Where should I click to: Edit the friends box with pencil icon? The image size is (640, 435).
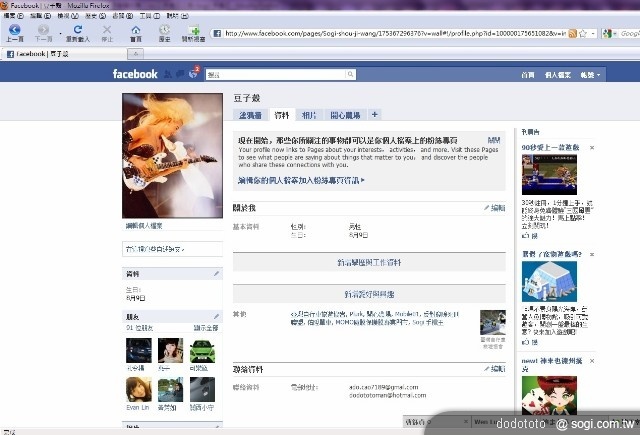pyautogui.click(x=216, y=316)
